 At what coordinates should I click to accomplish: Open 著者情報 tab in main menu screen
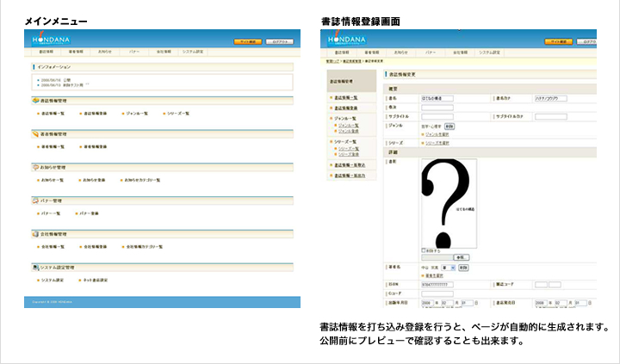[x=76, y=52]
